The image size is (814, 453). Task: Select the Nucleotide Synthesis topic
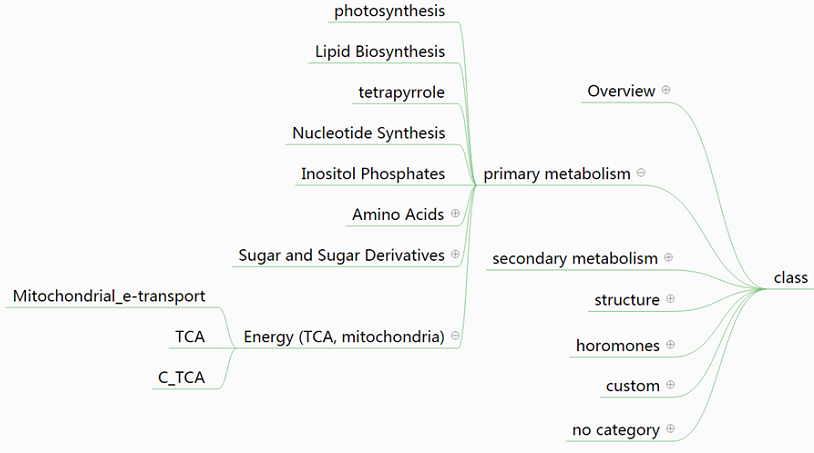tap(369, 133)
